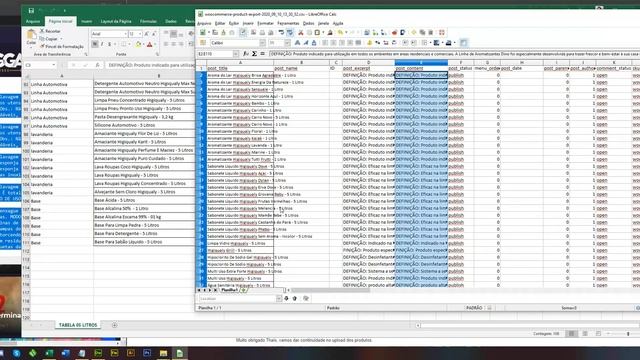Expand Name Box dropdown in LibreOffice
640x360 pixels.
(x=236, y=54)
